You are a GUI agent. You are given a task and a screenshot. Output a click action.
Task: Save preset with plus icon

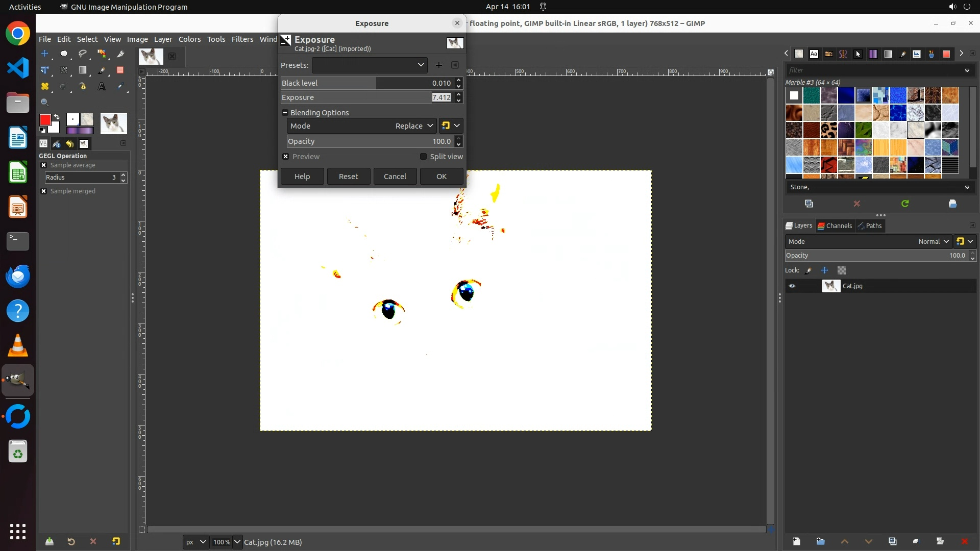coord(439,65)
